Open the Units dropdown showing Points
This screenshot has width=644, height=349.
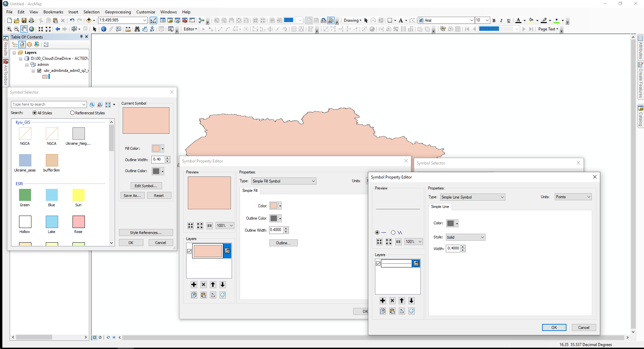point(573,197)
